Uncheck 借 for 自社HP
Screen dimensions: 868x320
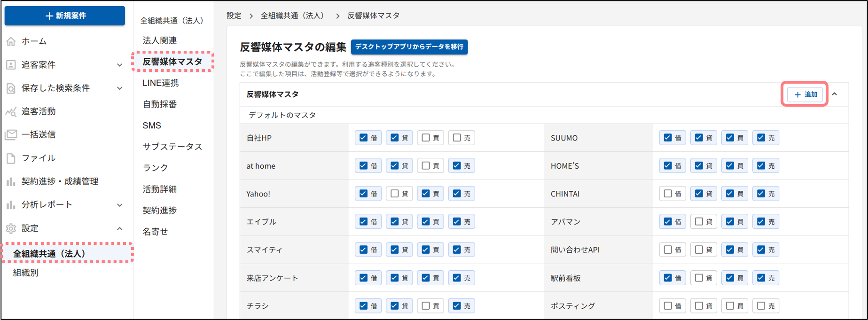[363, 138]
